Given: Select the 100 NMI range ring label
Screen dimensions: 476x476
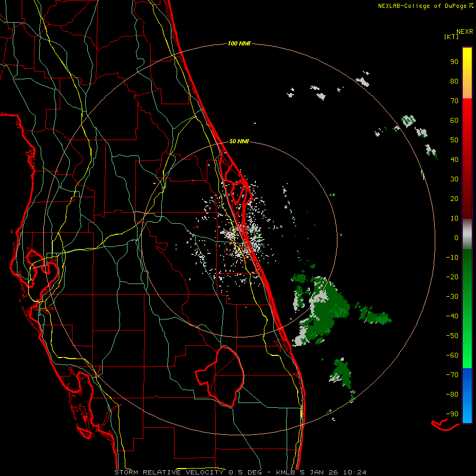Looking at the screenshot, I should pyautogui.click(x=239, y=43).
